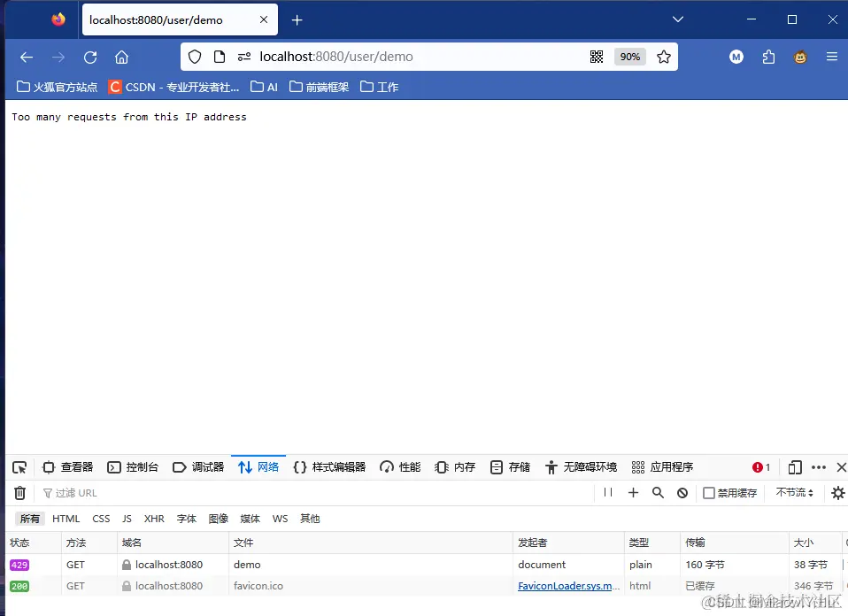Enable request blocking with block icon

[682, 493]
